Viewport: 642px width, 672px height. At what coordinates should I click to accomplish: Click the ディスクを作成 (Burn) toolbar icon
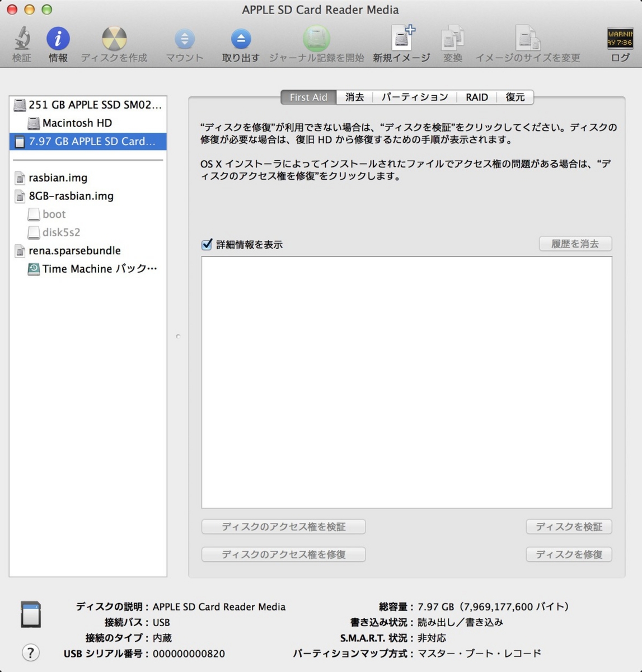[114, 39]
